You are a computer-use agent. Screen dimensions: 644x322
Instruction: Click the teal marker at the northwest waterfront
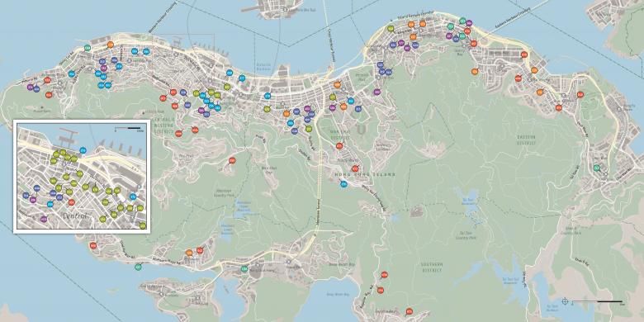pyautogui.click(x=87, y=48)
